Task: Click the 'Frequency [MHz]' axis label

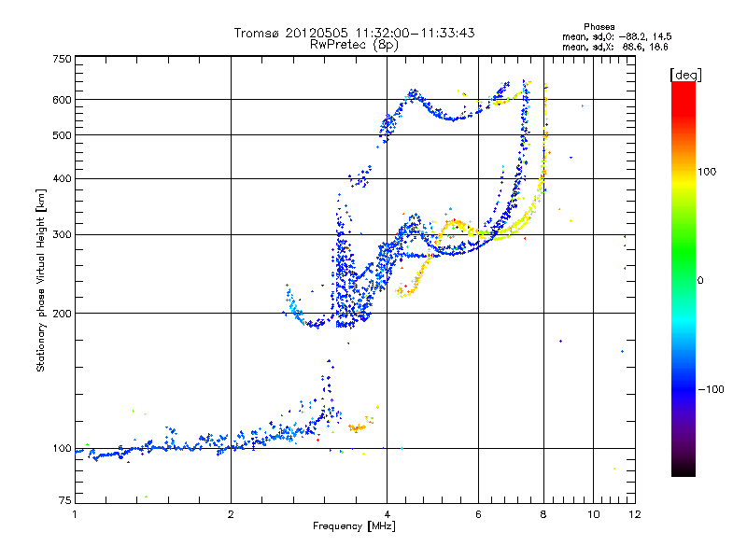Action: coord(354,526)
